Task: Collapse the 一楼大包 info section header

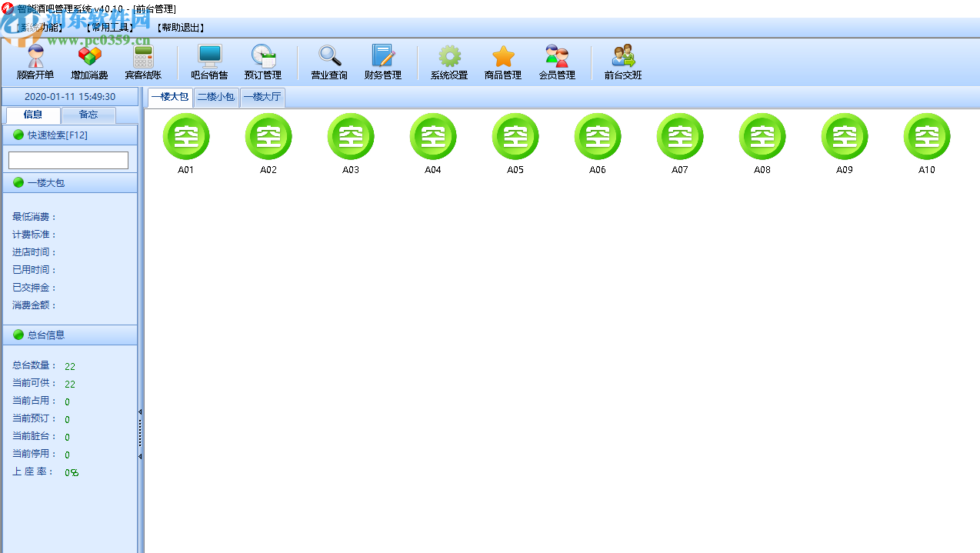Action: 69,183
